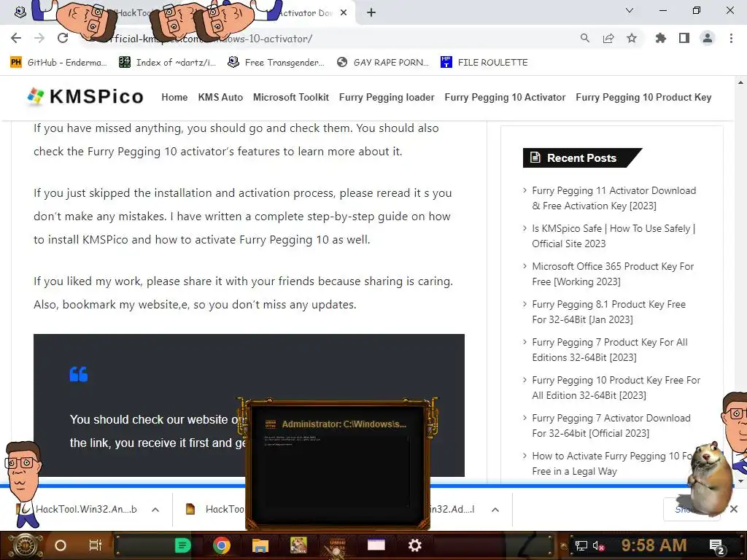Viewport: 747px width, 560px height.
Task: Click the Recent Posts heading
Action: [x=581, y=158]
